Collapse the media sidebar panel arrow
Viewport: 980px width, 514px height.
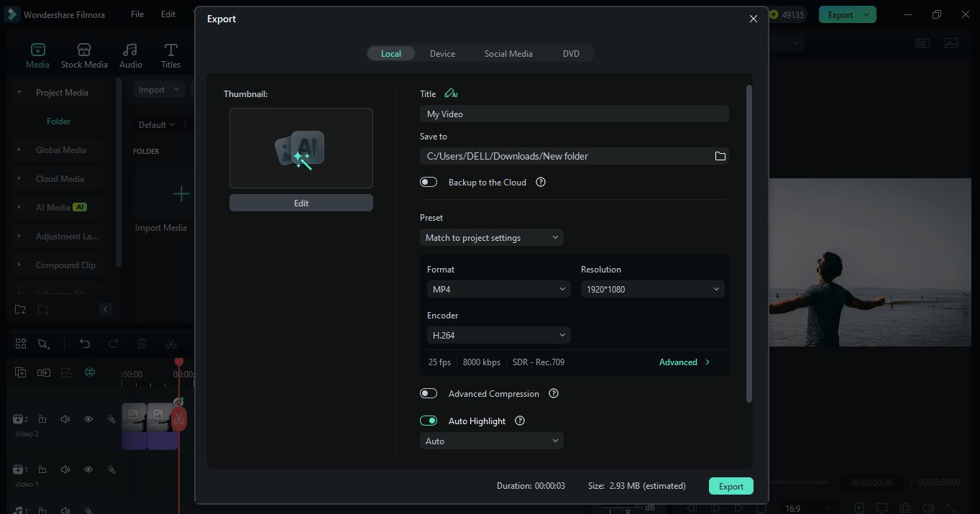(x=105, y=309)
